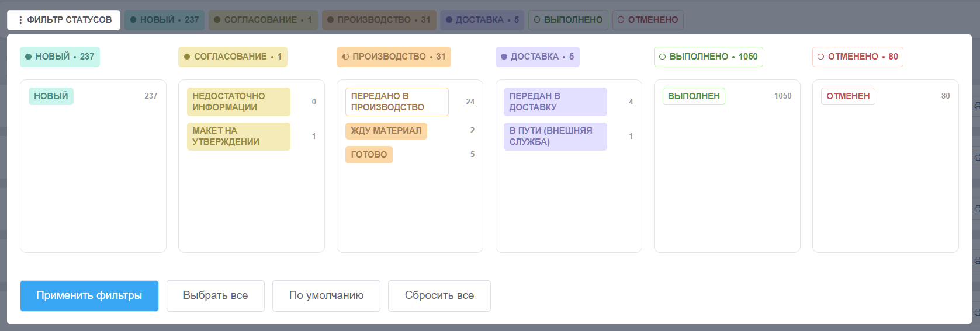Toggle В ПУТИ (ВНЕШНЯЯ СЛУЖБА) status tag

pos(555,136)
